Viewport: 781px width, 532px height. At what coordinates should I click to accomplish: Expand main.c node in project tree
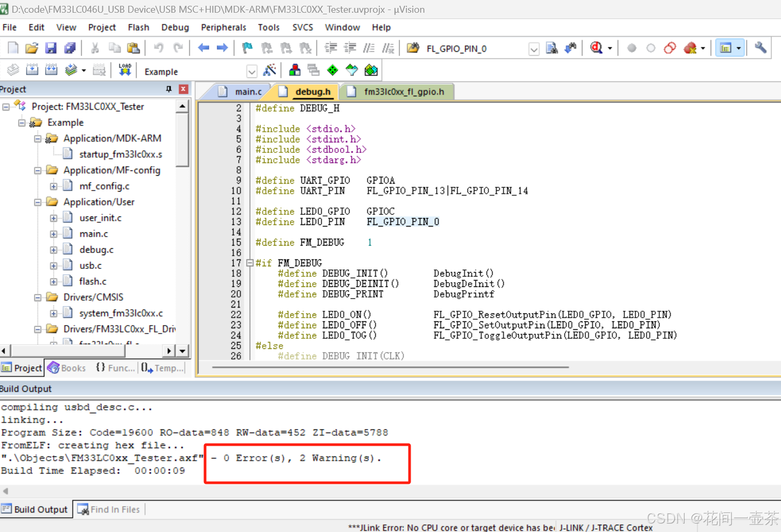(54, 234)
